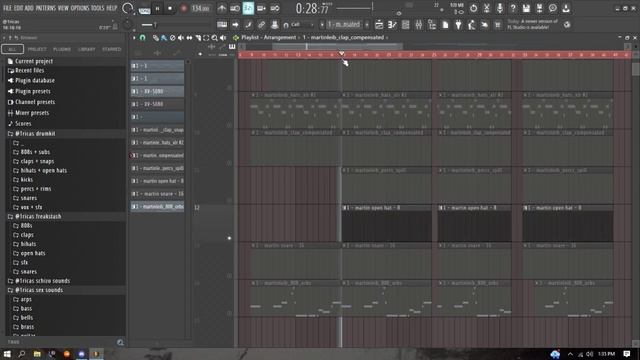Open the pattern selector dropdown
Image resolution: width=640 pixels, height=360 pixels.
point(344,24)
